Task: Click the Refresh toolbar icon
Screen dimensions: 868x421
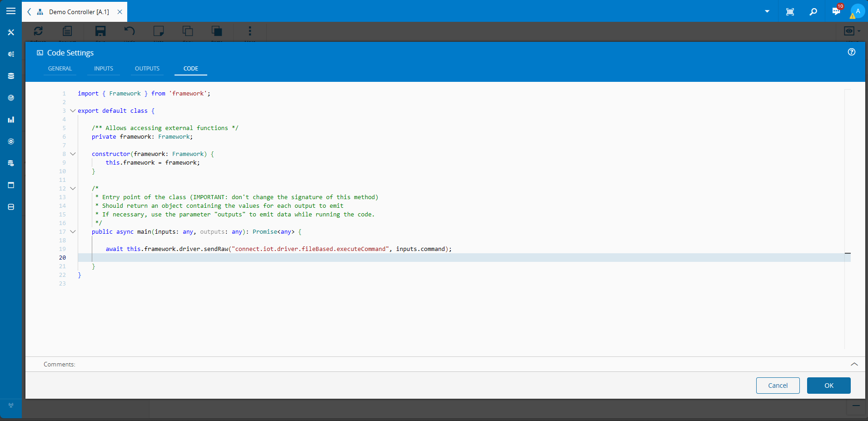Action: pos(38,31)
